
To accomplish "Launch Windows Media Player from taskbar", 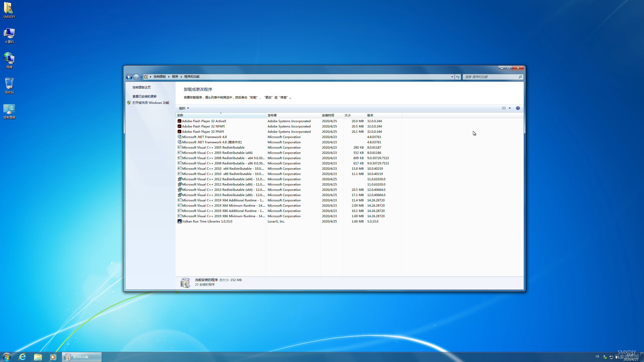I will point(53,357).
